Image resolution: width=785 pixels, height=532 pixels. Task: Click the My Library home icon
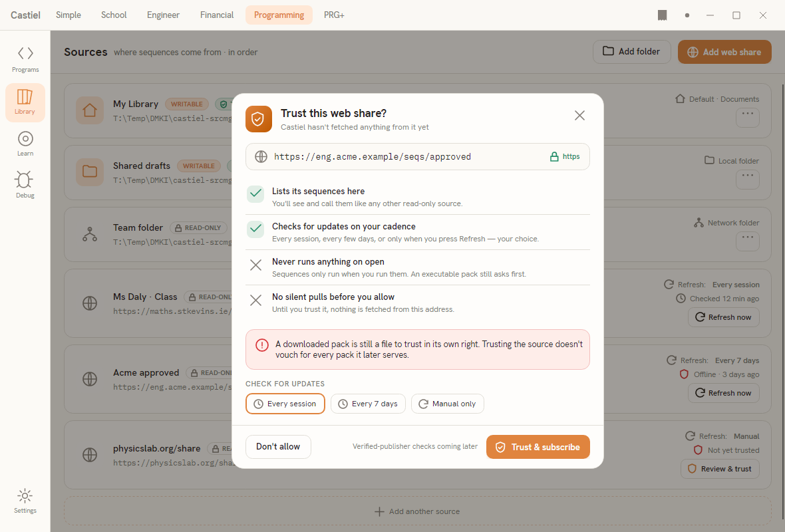(90, 110)
